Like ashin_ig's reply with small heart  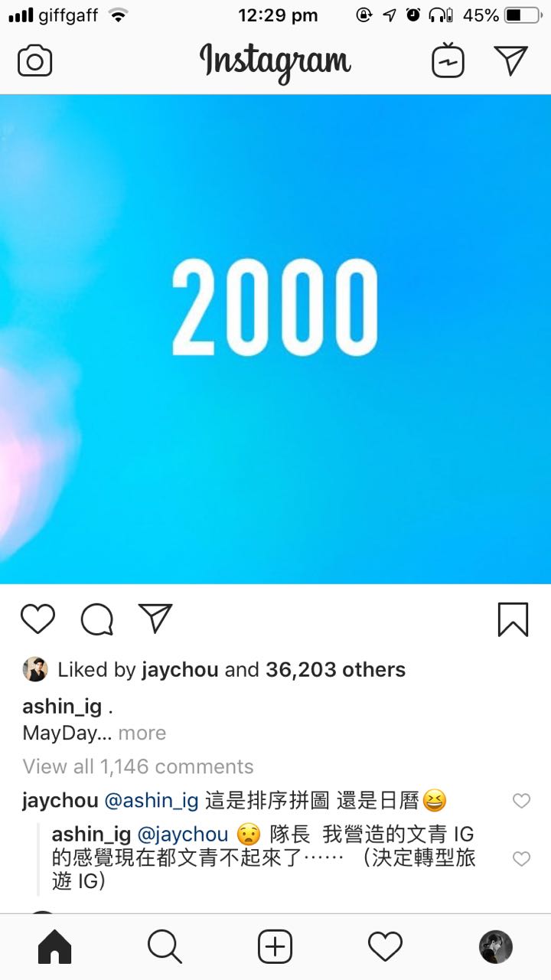(x=521, y=859)
